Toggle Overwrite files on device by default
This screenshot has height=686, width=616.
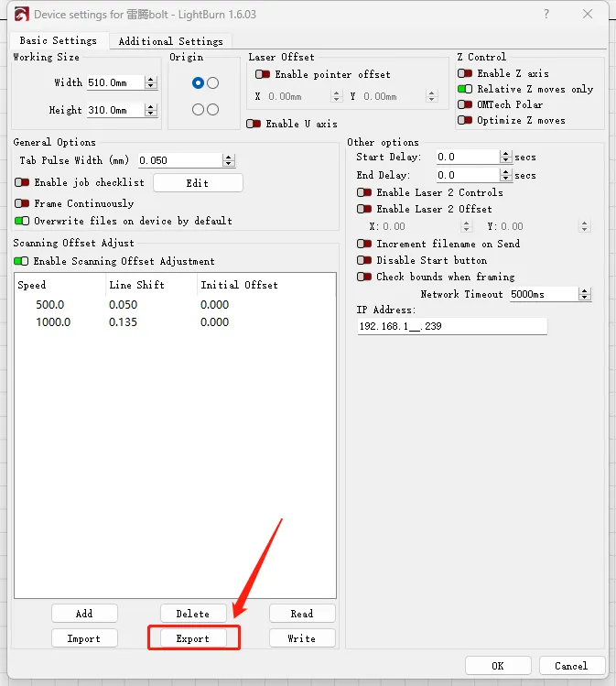tap(22, 221)
